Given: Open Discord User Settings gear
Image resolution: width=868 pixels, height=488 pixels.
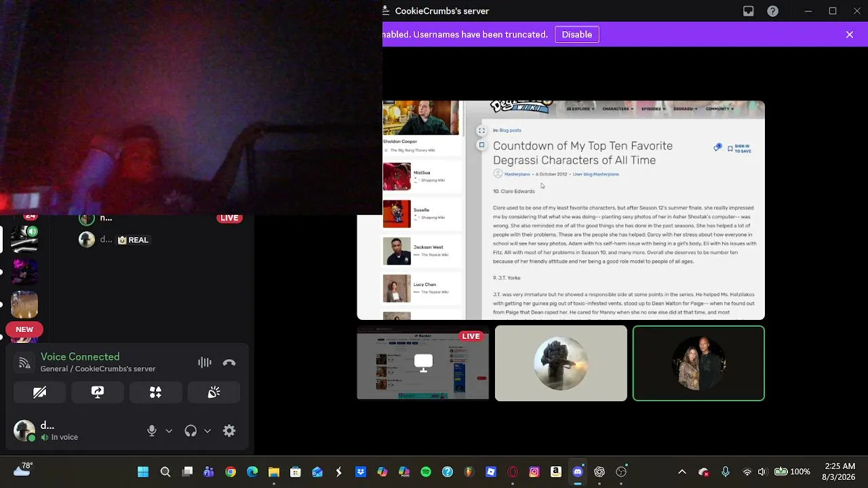Looking at the screenshot, I should coord(229,431).
